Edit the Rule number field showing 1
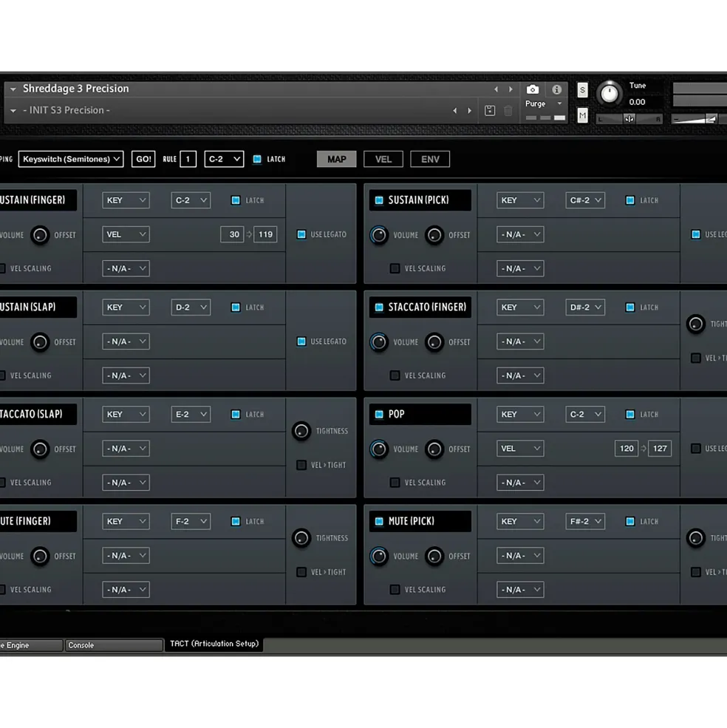This screenshot has width=727, height=728. tap(188, 159)
